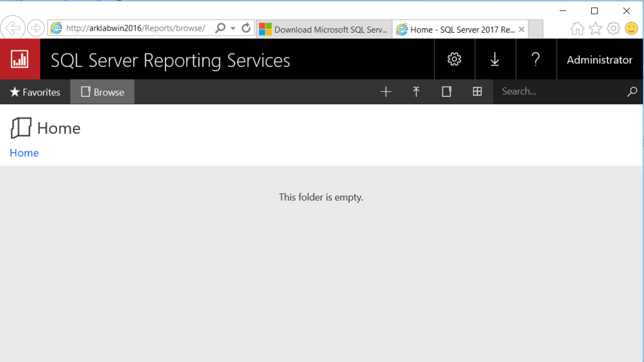Open the settings gear in the black header

[454, 59]
